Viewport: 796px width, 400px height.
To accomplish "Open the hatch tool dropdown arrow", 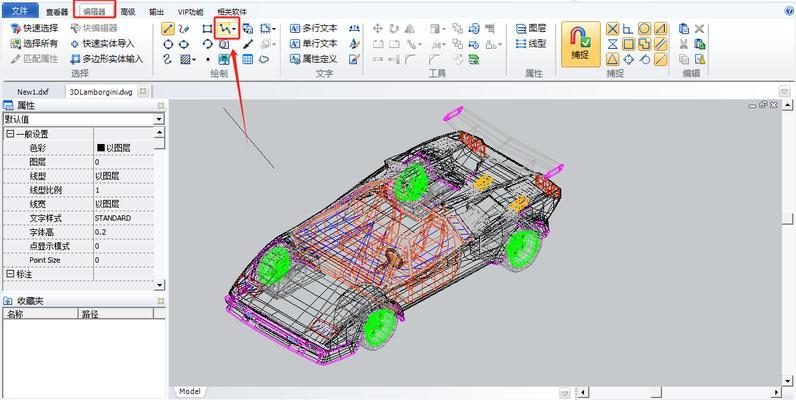I will (194, 59).
